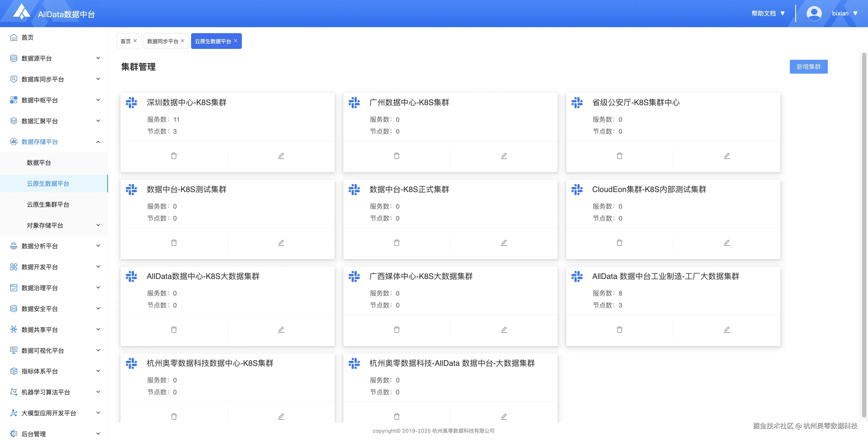The image size is (868, 440).
Task: Click the 新增集群 button
Action: click(x=808, y=67)
